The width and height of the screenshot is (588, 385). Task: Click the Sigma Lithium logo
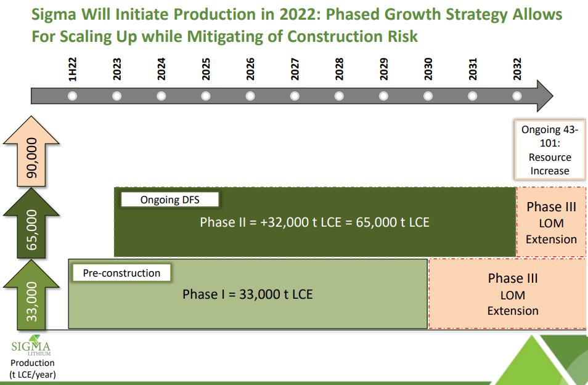(31, 346)
